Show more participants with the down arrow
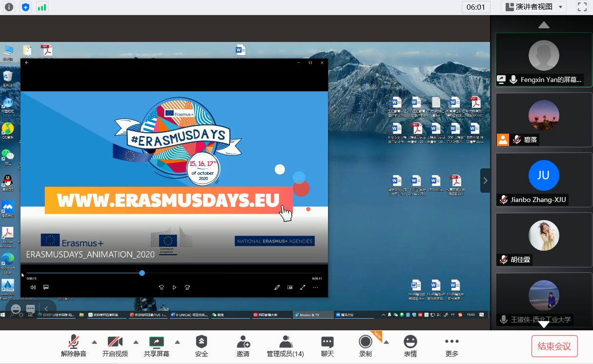593x364 pixels. [544, 324]
